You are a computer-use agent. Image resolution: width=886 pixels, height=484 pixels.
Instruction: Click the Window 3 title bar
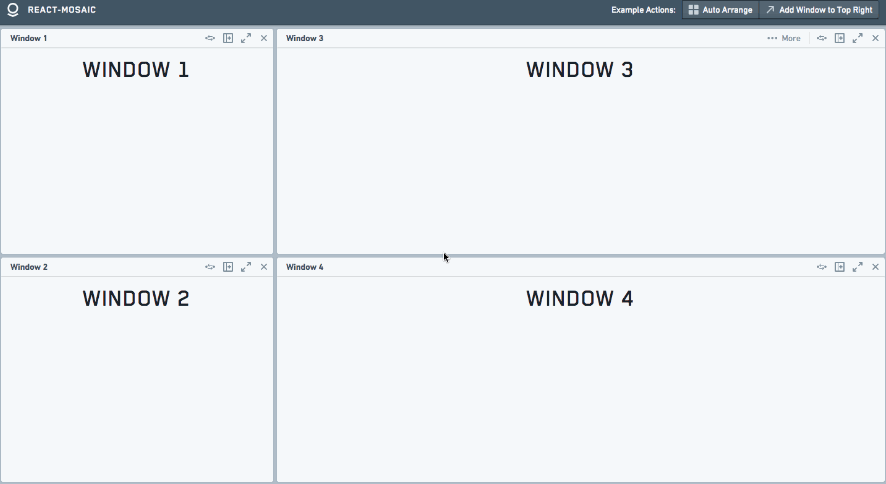(x=500, y=38)
